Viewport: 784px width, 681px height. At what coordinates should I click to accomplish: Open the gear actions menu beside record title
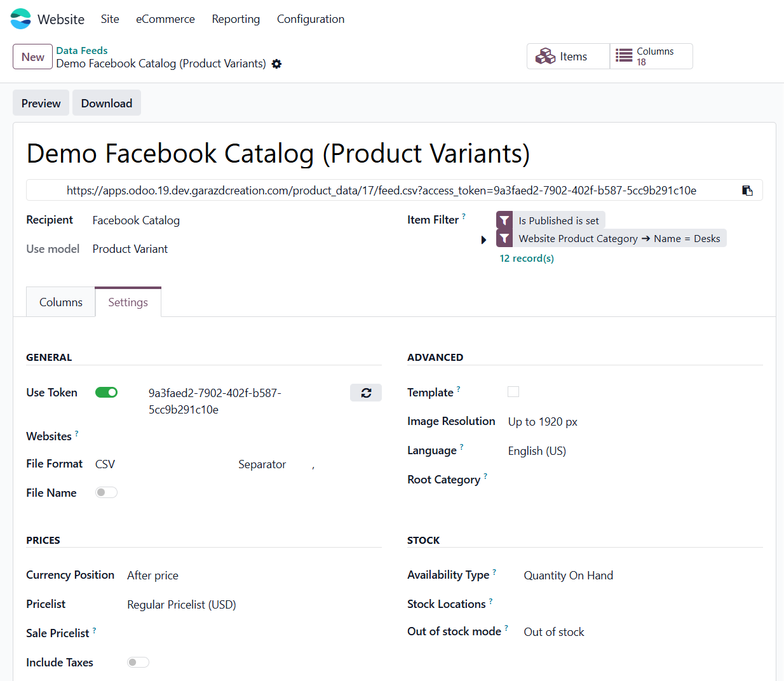tap(276, 64)
